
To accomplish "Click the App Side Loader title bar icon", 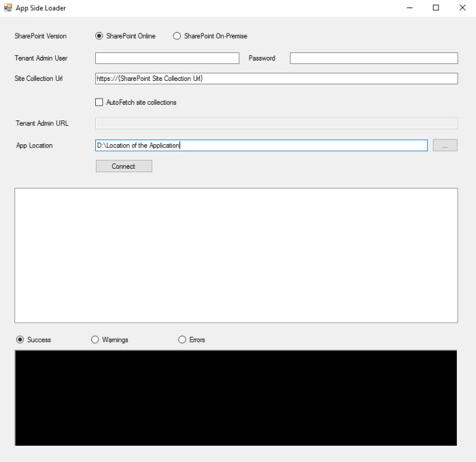I will [8, 7].
